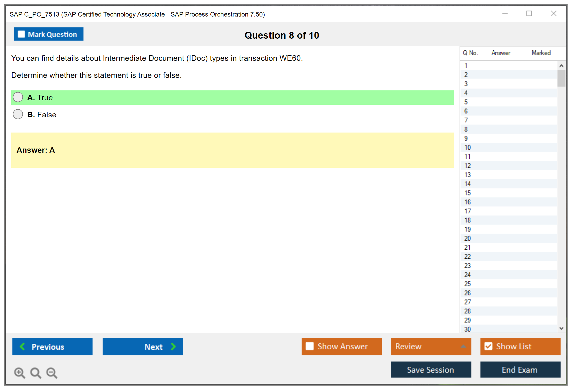
Task: Select radio option A. True
Action: (18, 97)
